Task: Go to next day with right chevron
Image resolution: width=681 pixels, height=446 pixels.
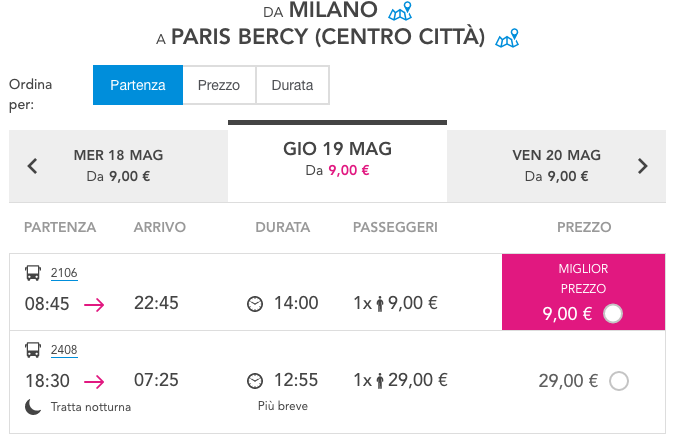Action: point(642,166)
